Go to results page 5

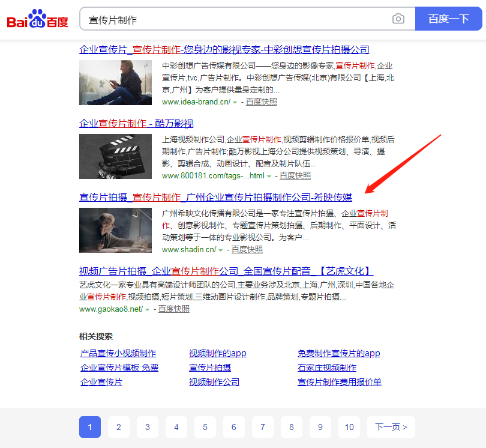[205, 427]
